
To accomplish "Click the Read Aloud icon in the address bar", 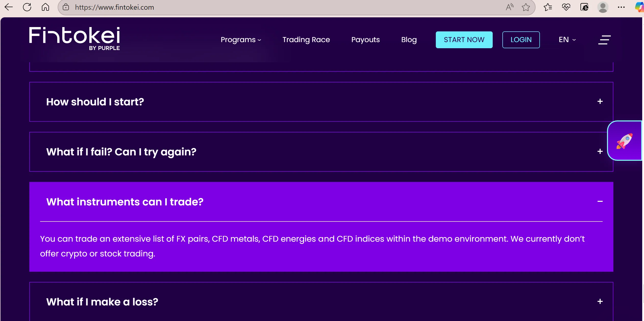I will tap(510, 7).
